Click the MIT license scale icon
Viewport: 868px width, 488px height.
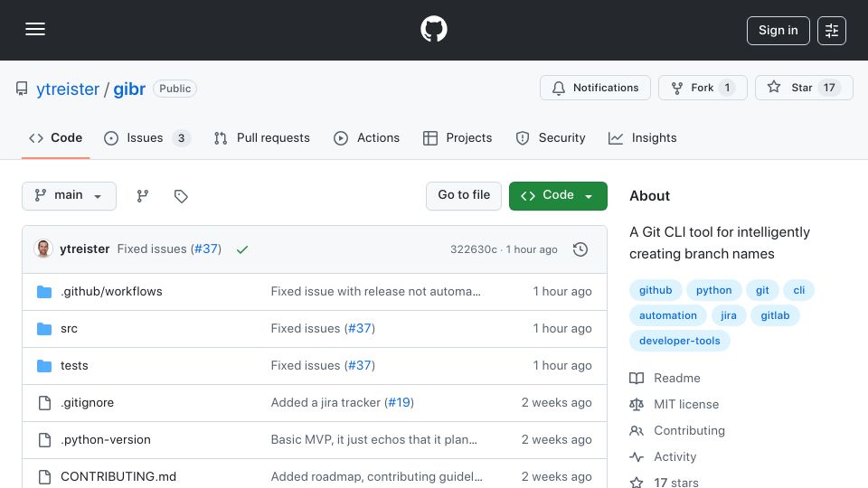pos(637,405)
